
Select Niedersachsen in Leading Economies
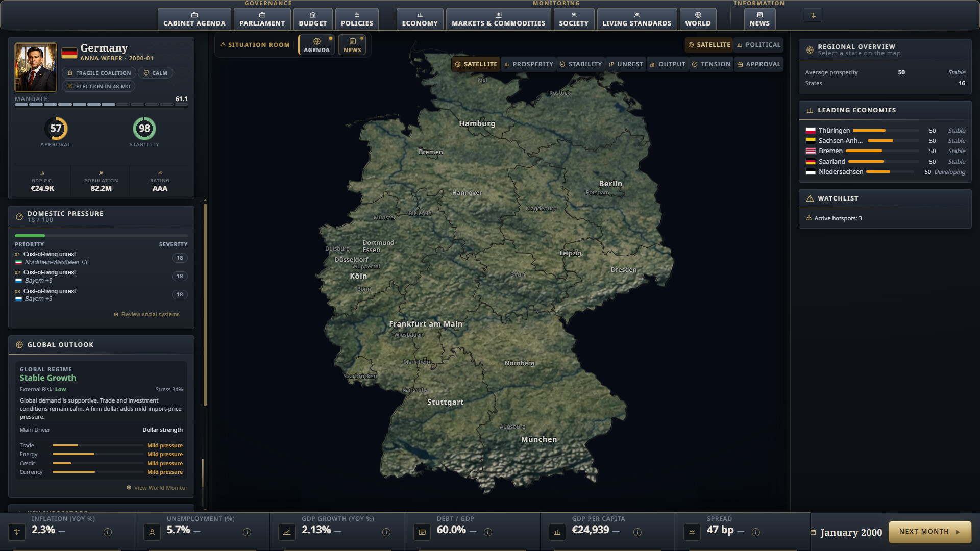(x=886, y=172)
